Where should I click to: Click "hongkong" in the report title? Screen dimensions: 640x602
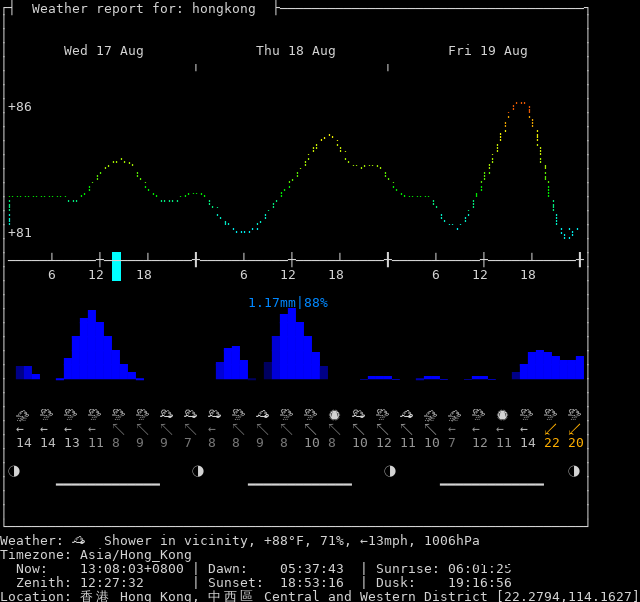click(x=223, y=9)
